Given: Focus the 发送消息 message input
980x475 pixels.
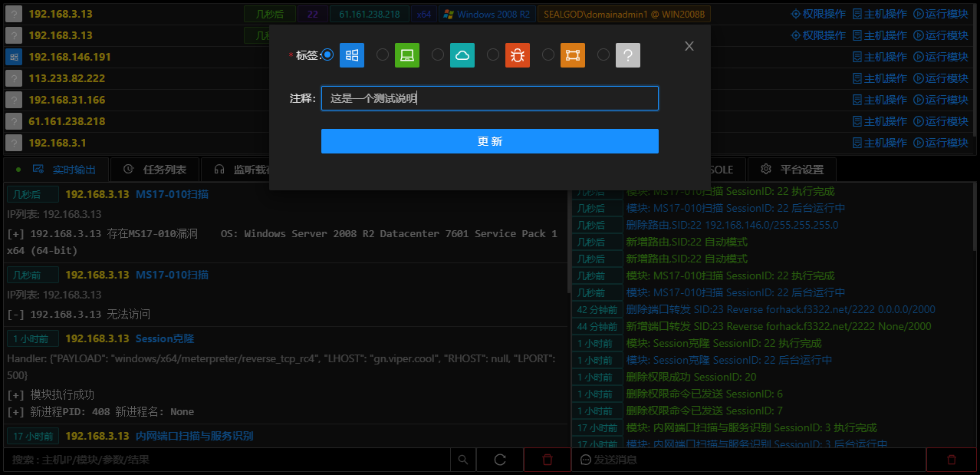Looking at the screenshot, I should [x=749, y=460].
